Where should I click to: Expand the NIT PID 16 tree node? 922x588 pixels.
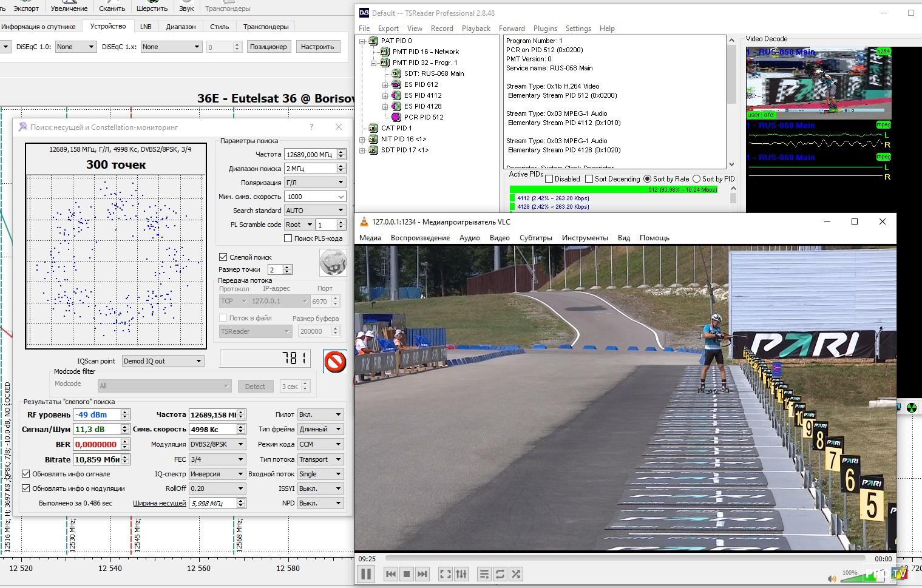tap(362, 139)
